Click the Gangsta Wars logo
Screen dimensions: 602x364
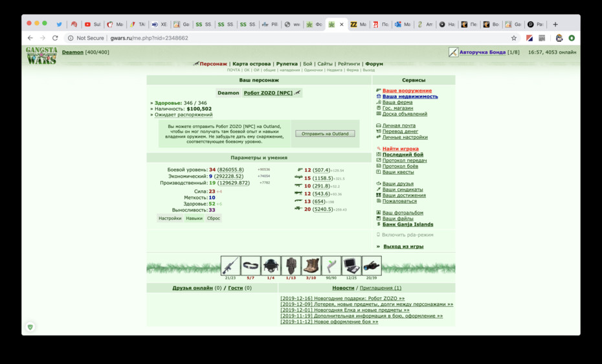pyautogui.click(x=41, y=56)
